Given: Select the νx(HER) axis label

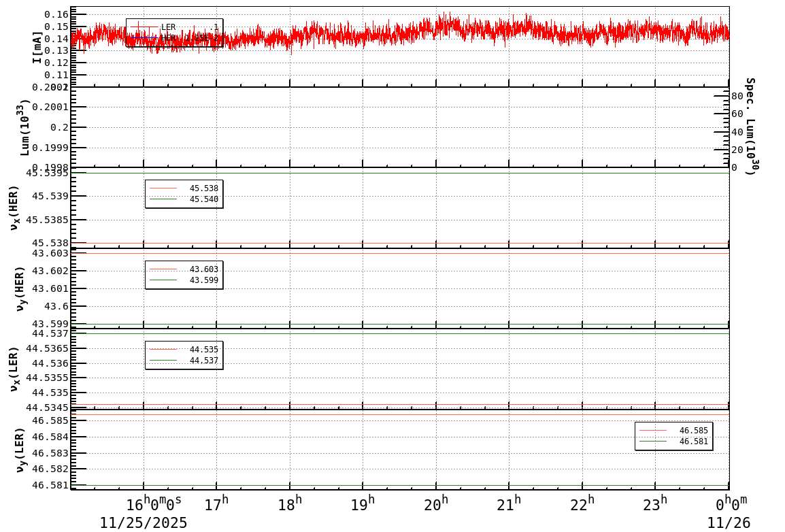Looking at the screenshot, I should pos(15,206).
